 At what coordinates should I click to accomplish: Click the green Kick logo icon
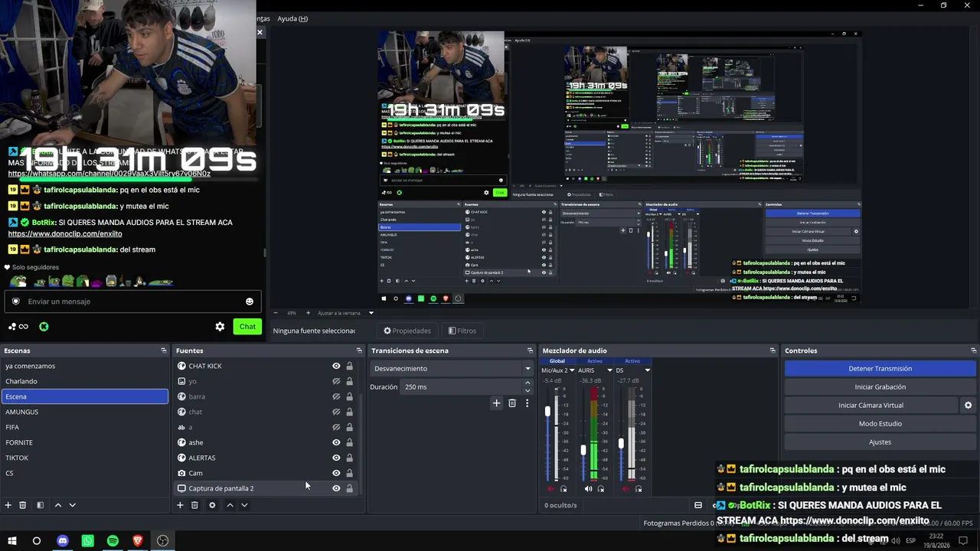(44, 327)
